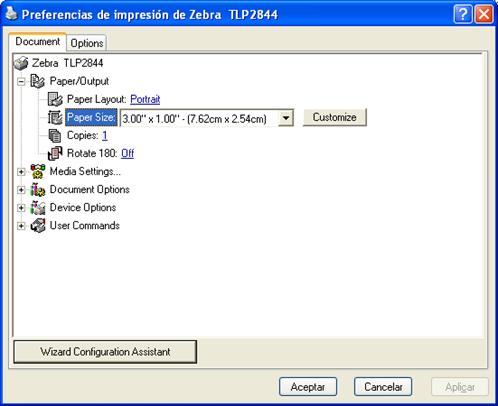Expand the Document Options node

tap(21, 190)
